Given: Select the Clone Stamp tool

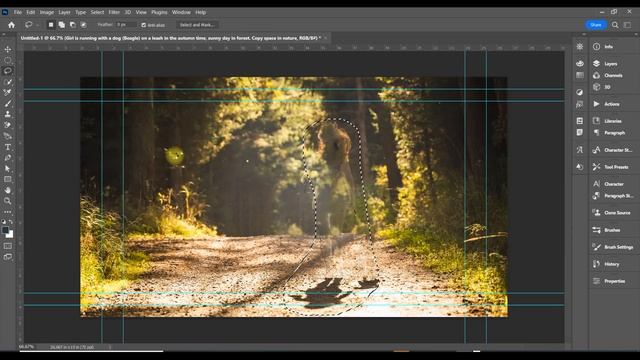Looking at the screenshot, I should point(8,114).
